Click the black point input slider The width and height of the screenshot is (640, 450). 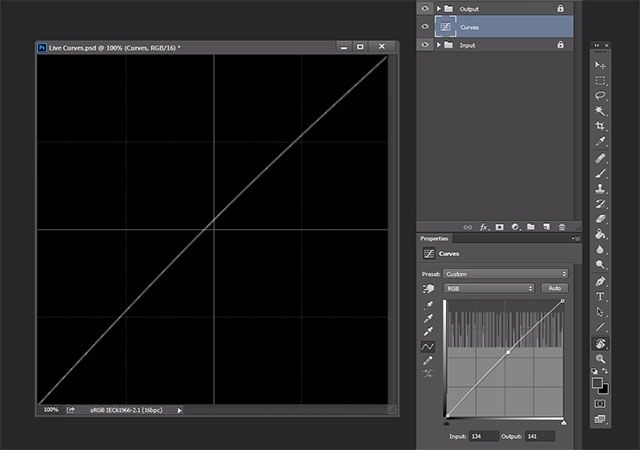446,423
